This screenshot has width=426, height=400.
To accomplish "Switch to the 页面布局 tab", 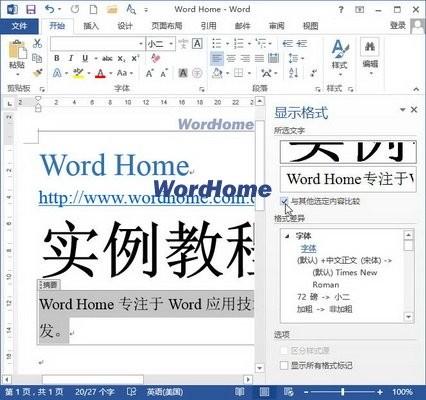I will tap(167, 26).
